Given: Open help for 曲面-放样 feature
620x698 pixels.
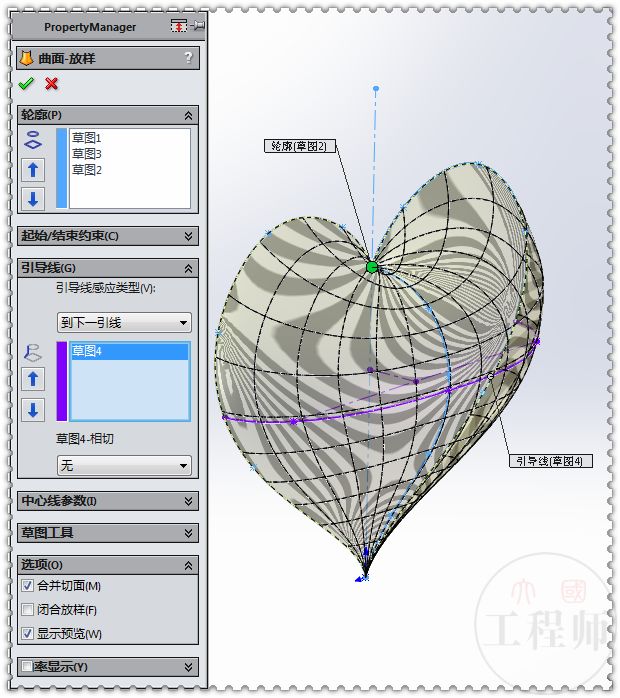Looking at the screenshot, I should tap(188, 58).
